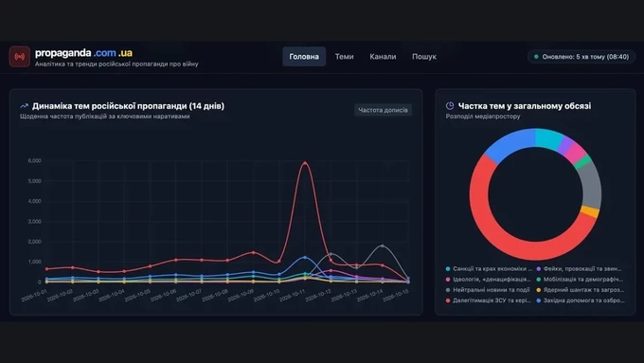The width and height of the screenshot is (644, 363).
Task: Click the gray line point on 2026-10-12
Action: click(331, 254)
